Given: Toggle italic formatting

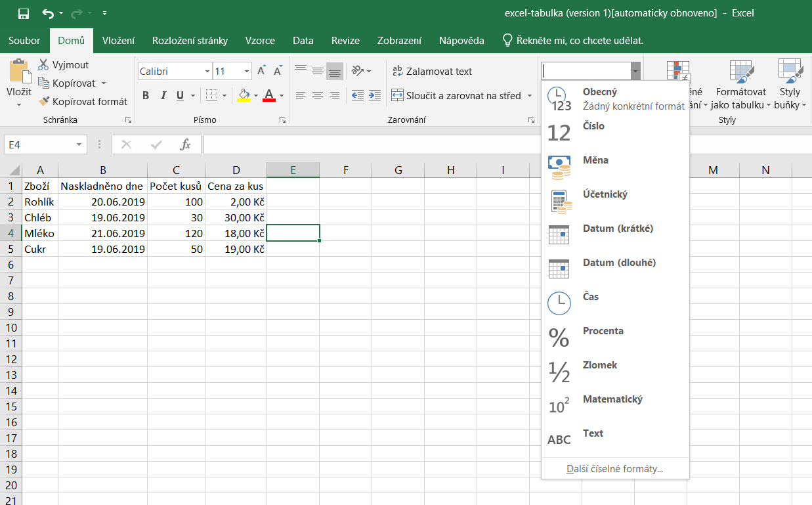Looking at the screenshot, I should pos(163,95).
